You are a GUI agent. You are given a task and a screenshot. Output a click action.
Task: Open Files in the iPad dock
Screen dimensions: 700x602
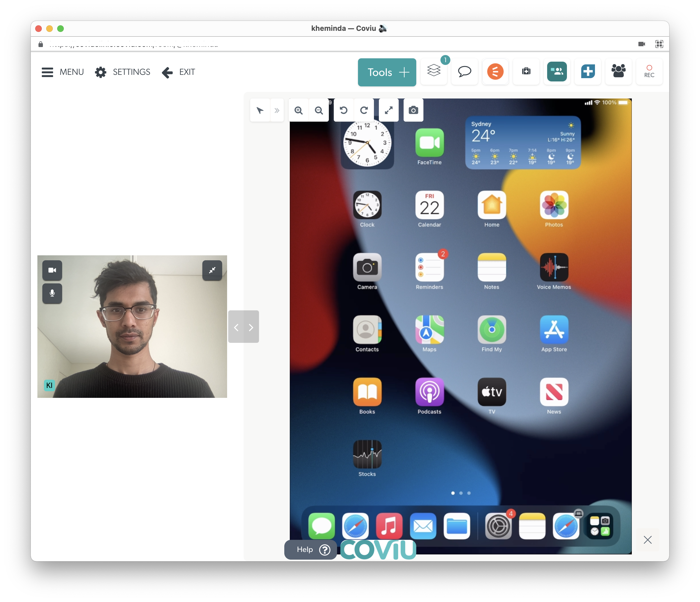[x=457, y=526]
